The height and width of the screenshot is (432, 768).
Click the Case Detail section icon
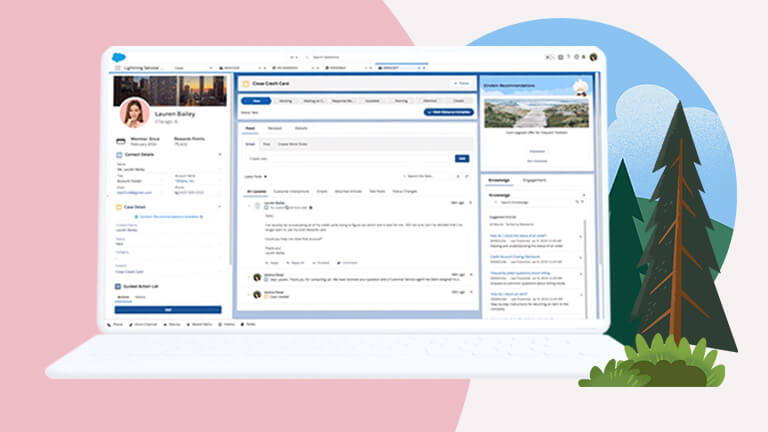(x=118, y=207)
